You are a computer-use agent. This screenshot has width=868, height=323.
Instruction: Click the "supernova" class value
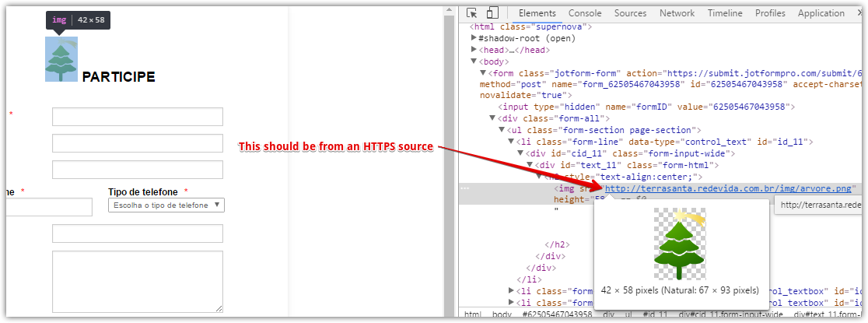pos(560,26)
